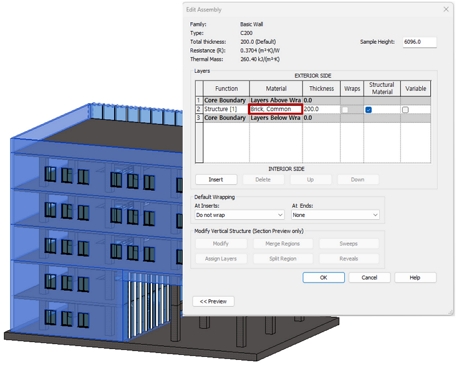The width and height of the screenshot is (459, 365).
Task: Uncheck Structural Material for layer 2
Action: (x=368, y=110)
